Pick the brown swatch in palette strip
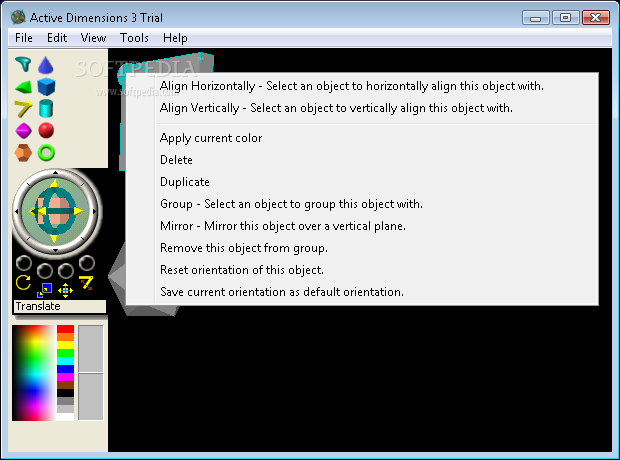Image resolution: width=620 pixels, height=460 pixels. (65, 385)
